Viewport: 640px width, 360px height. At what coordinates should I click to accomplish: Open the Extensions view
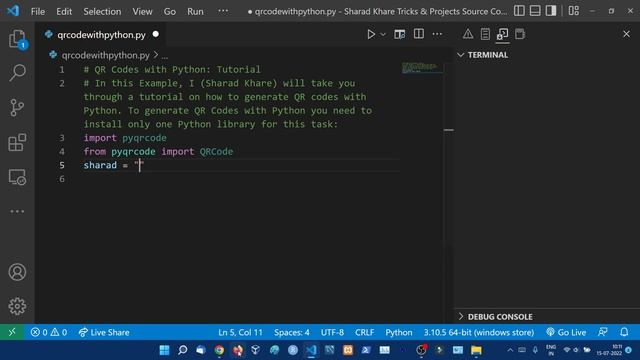pos(17,142)
